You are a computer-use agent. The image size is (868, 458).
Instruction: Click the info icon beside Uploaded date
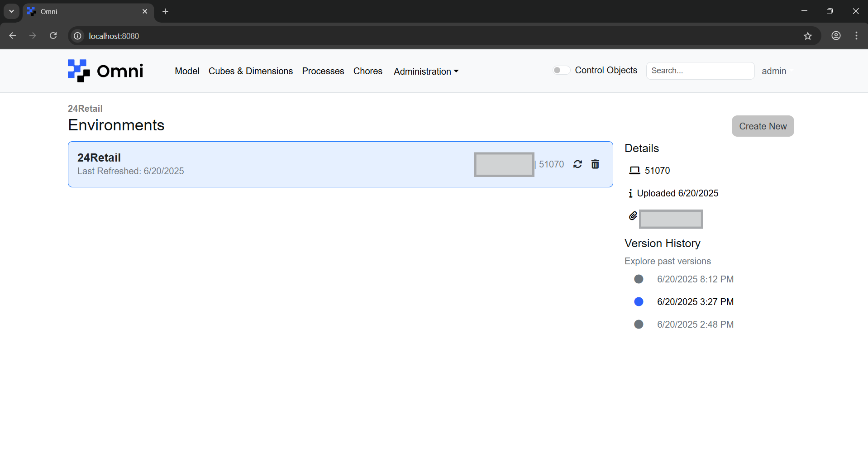[x=630, y=194]
